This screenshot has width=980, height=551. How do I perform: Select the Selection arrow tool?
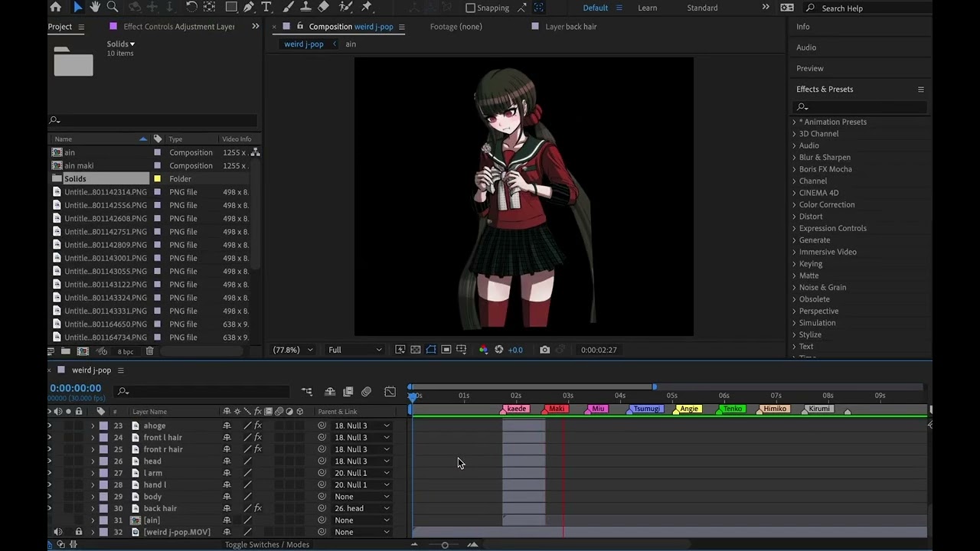pos(77,7)
